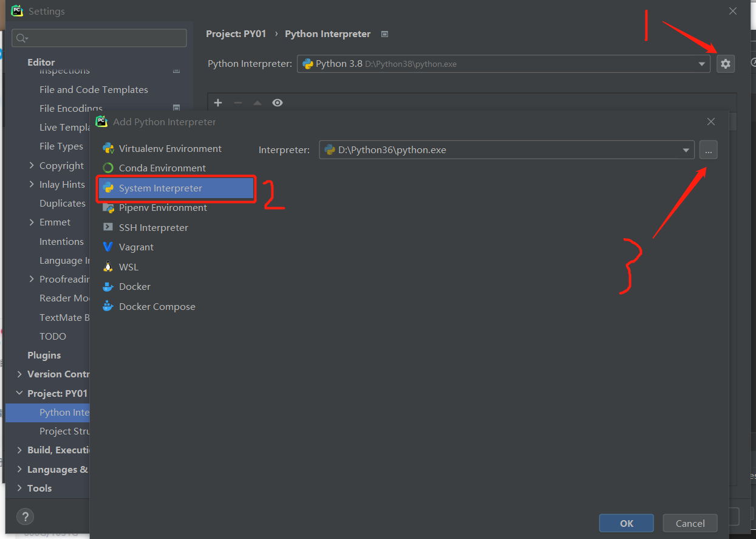Click the help question mark button

pos(25,517)
